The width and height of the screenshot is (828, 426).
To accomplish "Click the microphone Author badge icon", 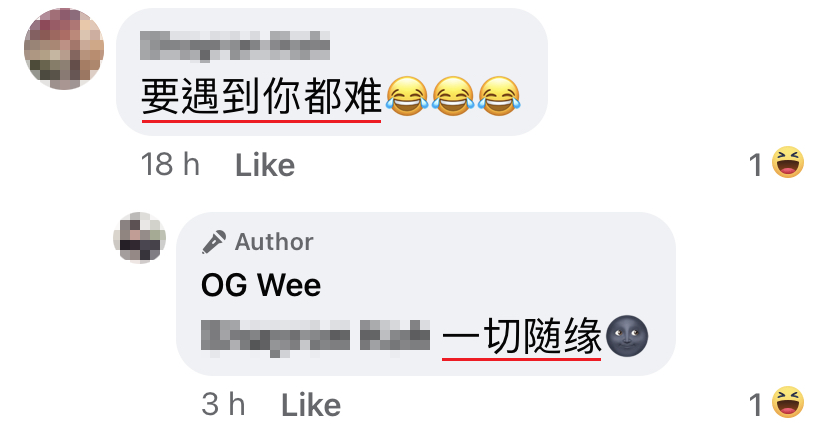I will pos(214,242).
